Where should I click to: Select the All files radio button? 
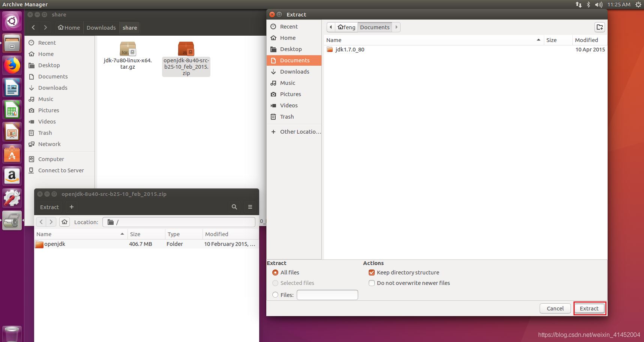pyautogui.click(x=275, y=273)
